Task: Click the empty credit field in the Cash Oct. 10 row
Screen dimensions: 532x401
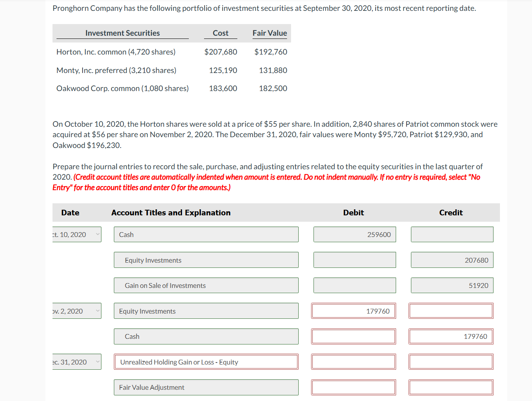Action: [x=452, y=235]
